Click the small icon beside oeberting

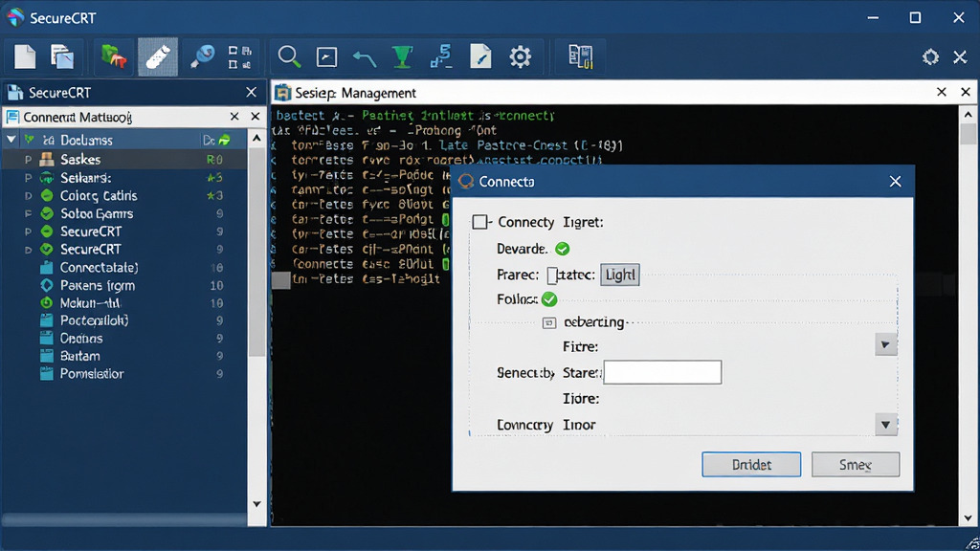[x=548, y=322]
